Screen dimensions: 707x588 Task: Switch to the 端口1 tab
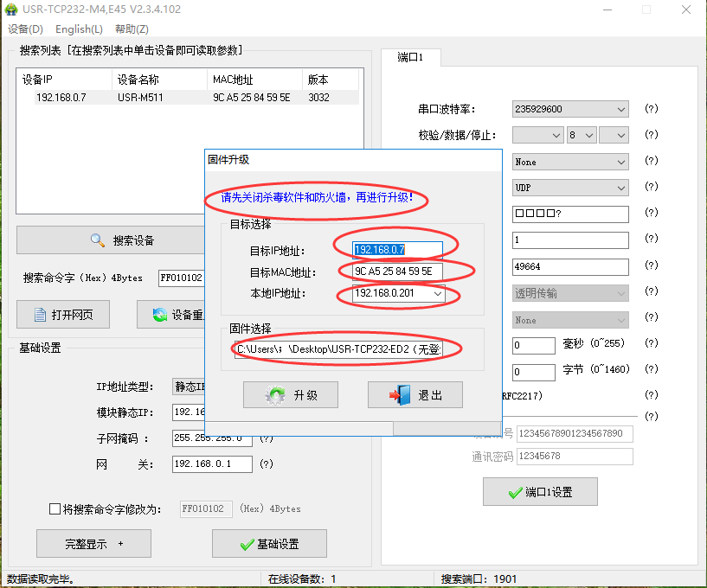pos(410,58)
